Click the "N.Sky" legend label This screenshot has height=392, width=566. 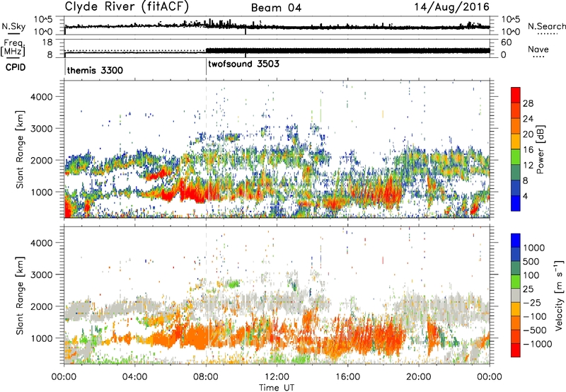click(13, 26)
